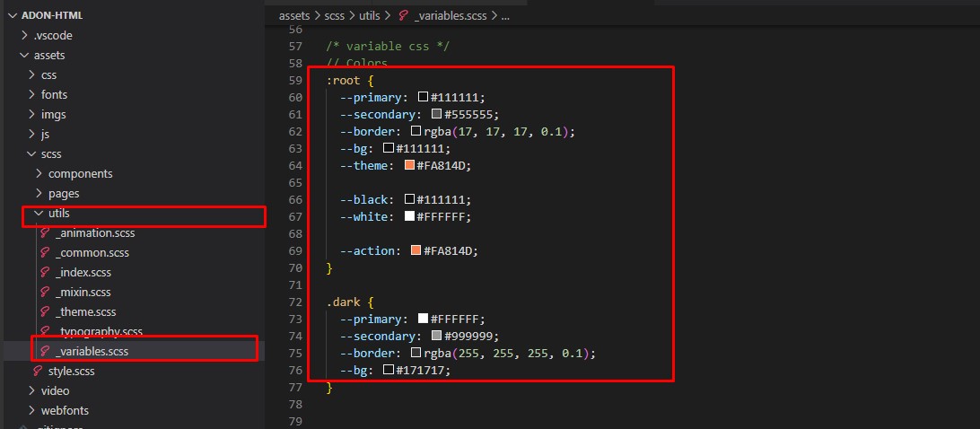Open _typography.scss file in explorer
This screenshot has height=429, width=980.
tap(99, 331)
